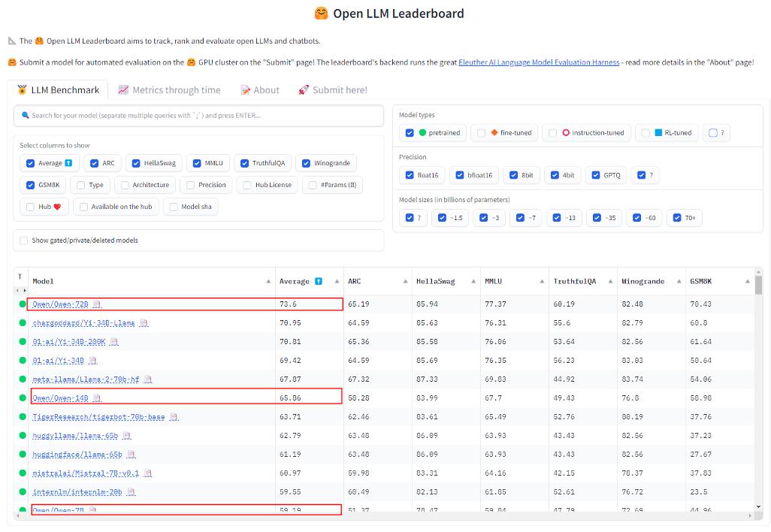Open the Submit here! tab

click(x=332, y=90)
